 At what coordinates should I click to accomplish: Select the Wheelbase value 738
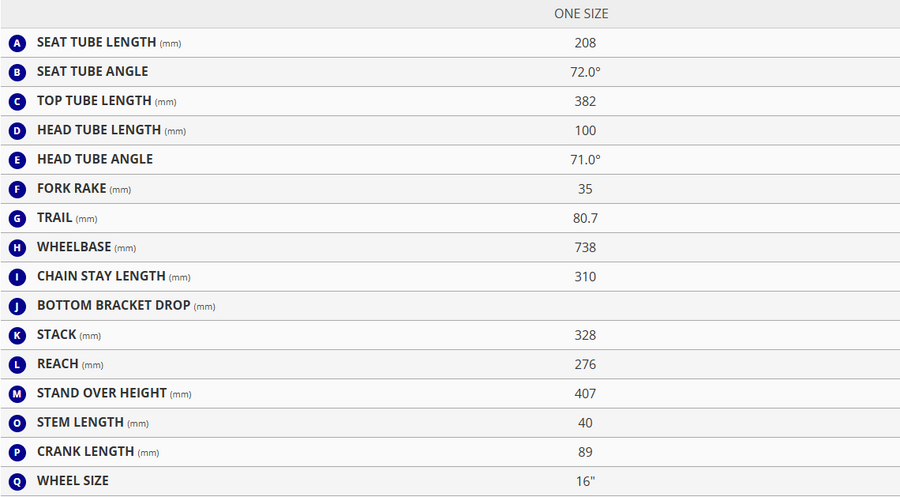585,247
